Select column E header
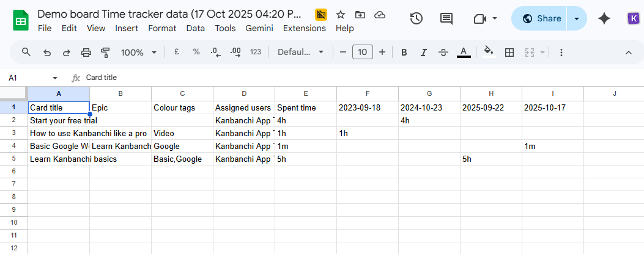This screenshot has width=644, height=254. click(306, 93)
